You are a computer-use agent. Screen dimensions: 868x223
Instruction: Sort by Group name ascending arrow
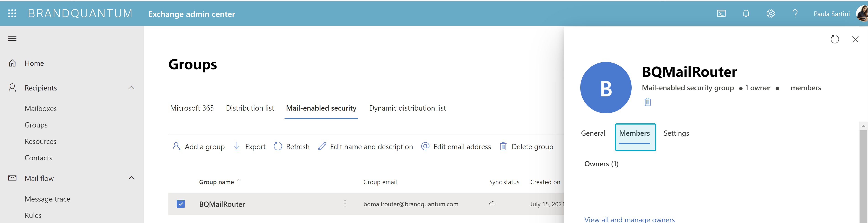point(239,182)
